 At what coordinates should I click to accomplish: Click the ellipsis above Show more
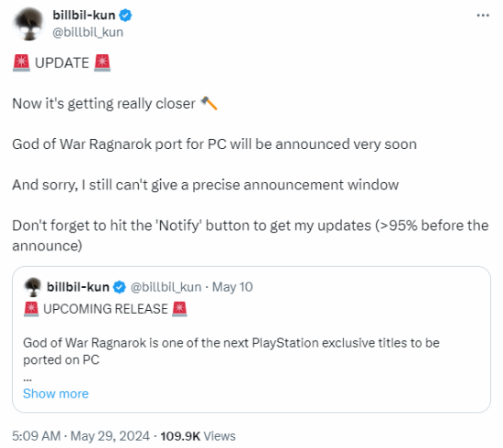click(x=27, y=379)
